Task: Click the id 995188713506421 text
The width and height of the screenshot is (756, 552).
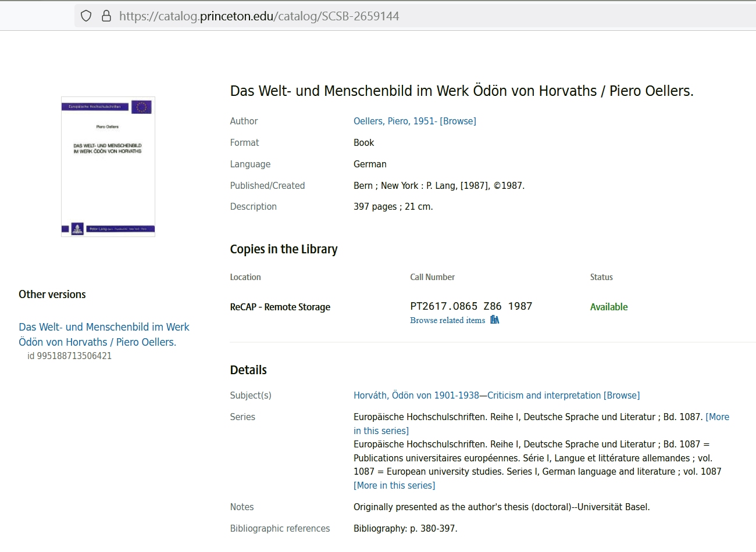Action: click(x=69, y=356)
